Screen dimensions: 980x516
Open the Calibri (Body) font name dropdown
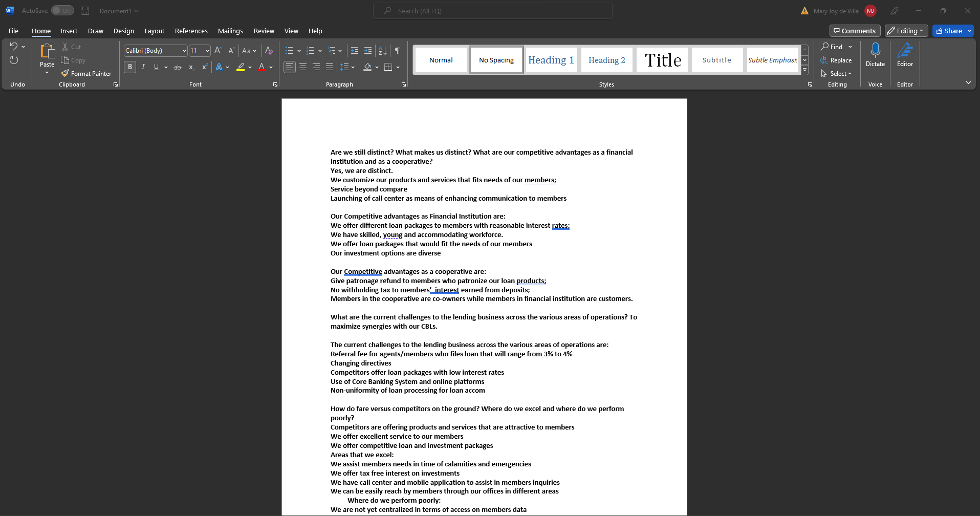[184, 51]
